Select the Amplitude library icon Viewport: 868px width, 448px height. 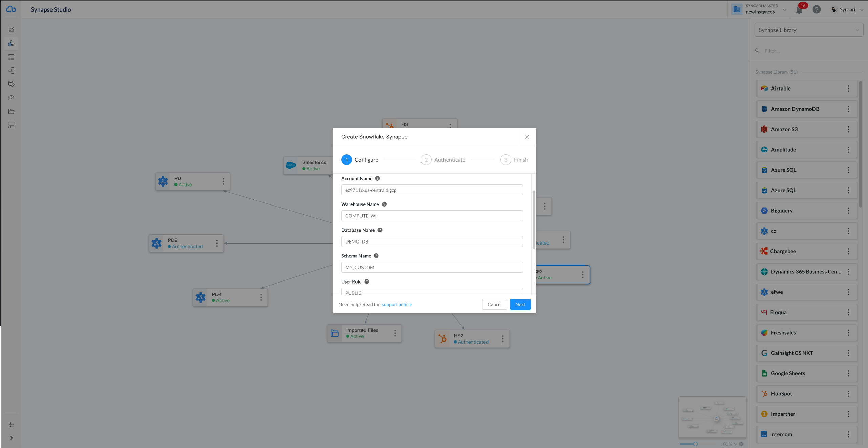[764, 150]
